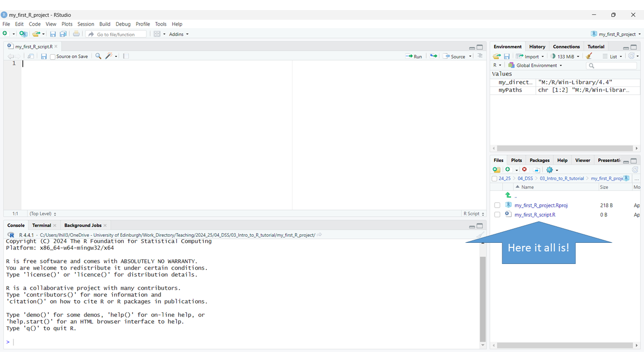Go to parent directory green arrow

[x=508, y=195]
